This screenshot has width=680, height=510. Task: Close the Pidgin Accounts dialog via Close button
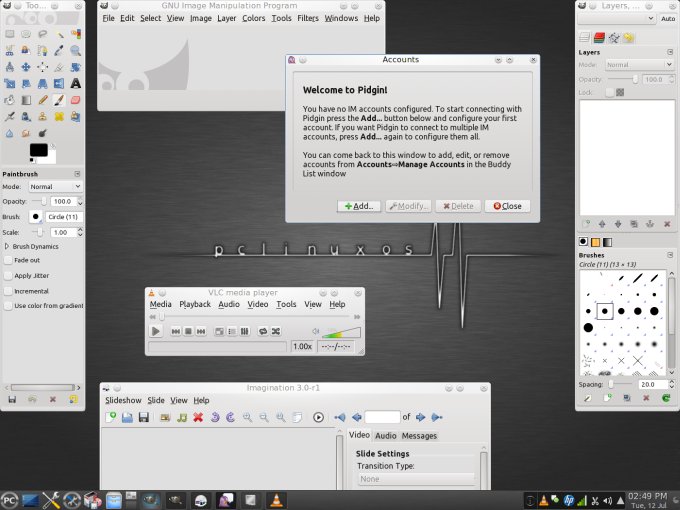506,206
